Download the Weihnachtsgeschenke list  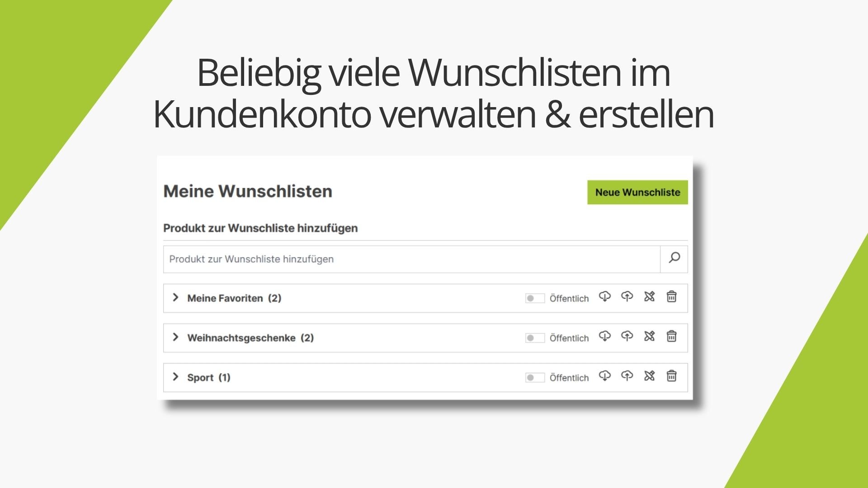click(x=605, y=336)
